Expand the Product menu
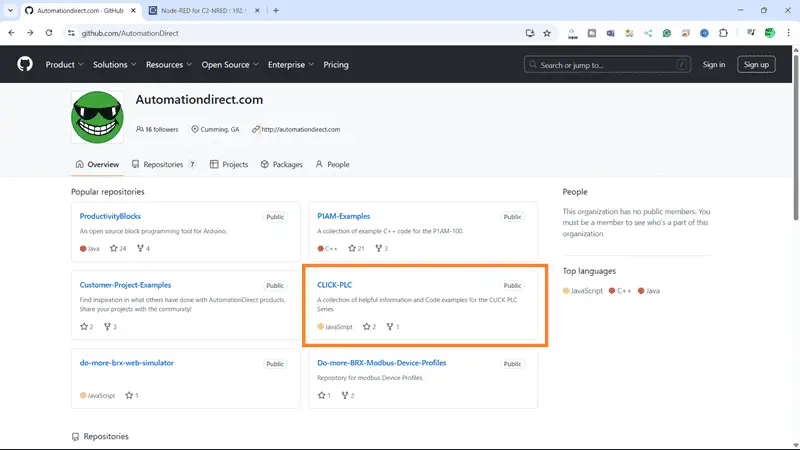The width and height of the screenshot is (800, 450). point(64,65)
